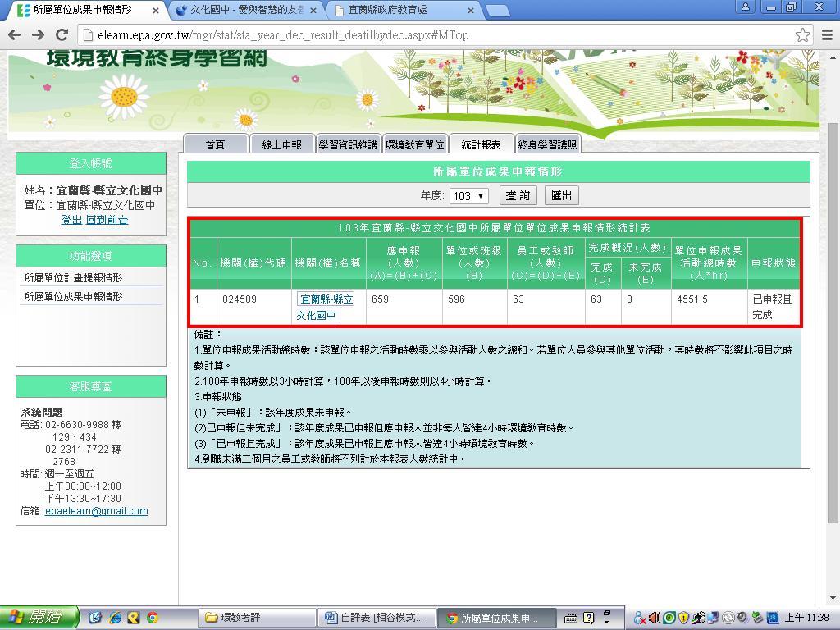
Task: Open the Chrome hamburger menu
Action: [x=827, y=34]
